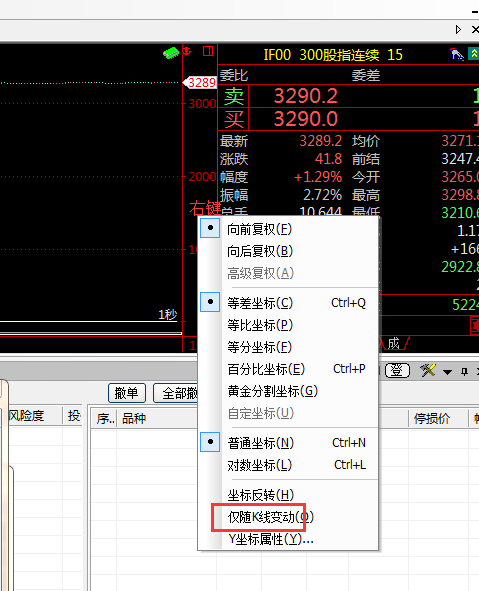This screenshot has height=591, width=479.
Task: Click the 1秒 period label on chart
Action: click(x=168, y=315)
